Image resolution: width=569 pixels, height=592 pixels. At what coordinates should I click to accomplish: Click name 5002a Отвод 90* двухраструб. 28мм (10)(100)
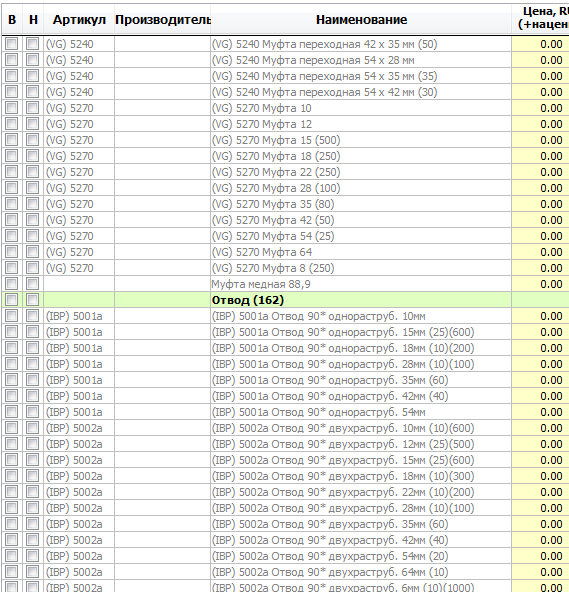coord(343,508)
